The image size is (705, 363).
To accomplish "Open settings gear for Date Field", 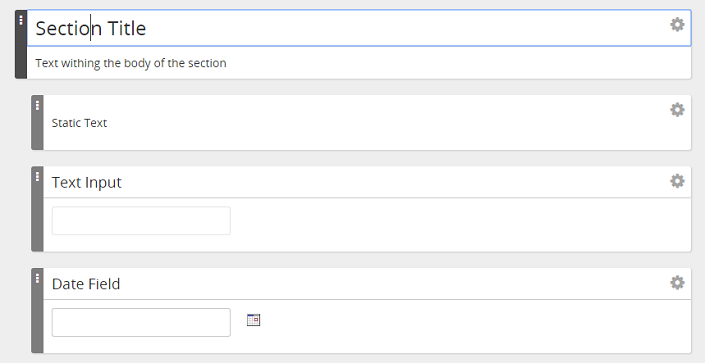I will pos(677,282).
